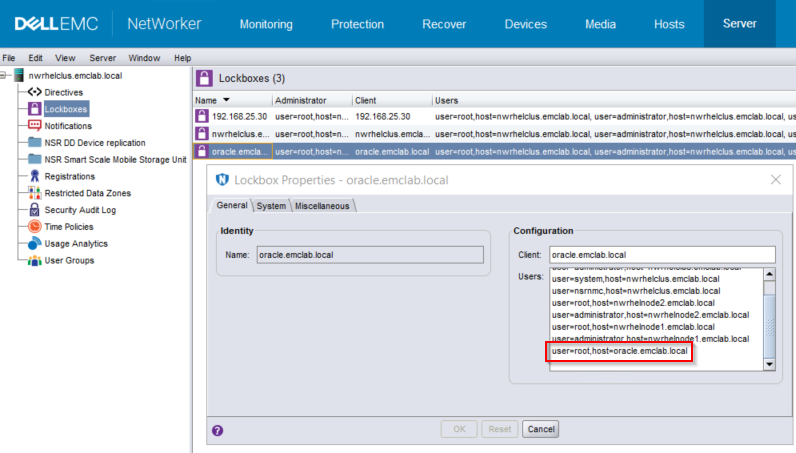Click the Users list scroll up arrow

[x=770, y=274]
